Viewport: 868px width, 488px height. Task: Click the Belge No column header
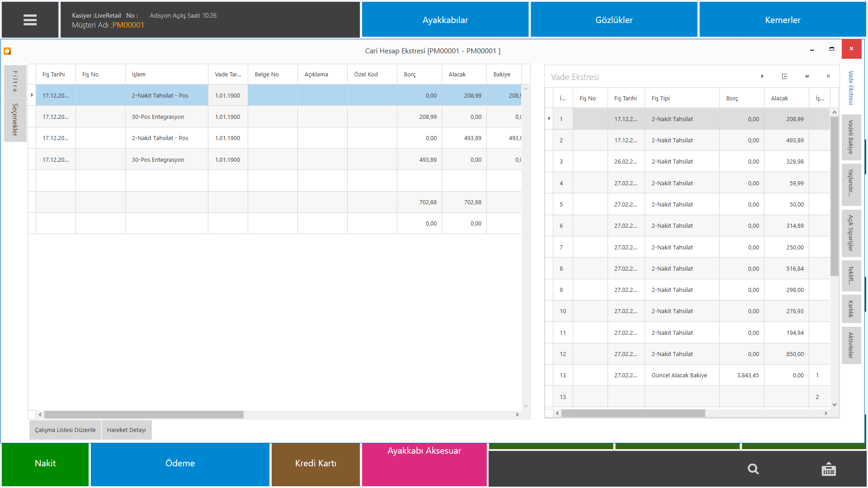[273, 74]
